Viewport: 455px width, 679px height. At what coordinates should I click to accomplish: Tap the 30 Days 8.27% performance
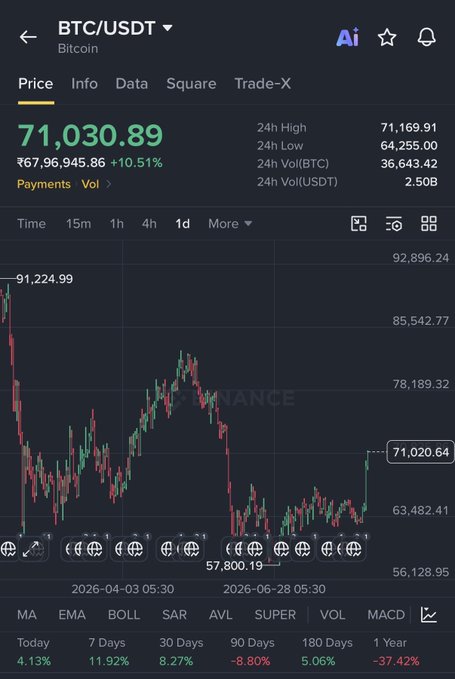pyautogui.click(x=181, y=652)
